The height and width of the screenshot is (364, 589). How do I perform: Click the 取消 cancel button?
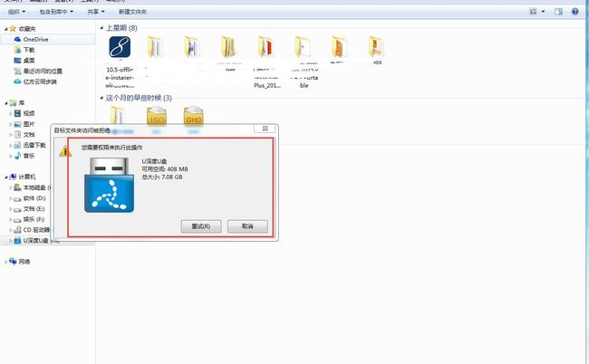pyautogui.click(x=247, y=226)
